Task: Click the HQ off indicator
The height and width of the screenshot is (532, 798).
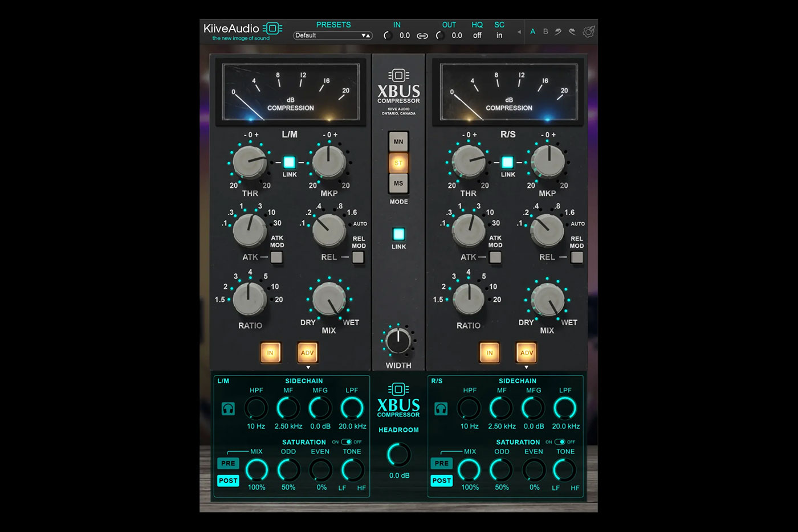Action: 477,35
